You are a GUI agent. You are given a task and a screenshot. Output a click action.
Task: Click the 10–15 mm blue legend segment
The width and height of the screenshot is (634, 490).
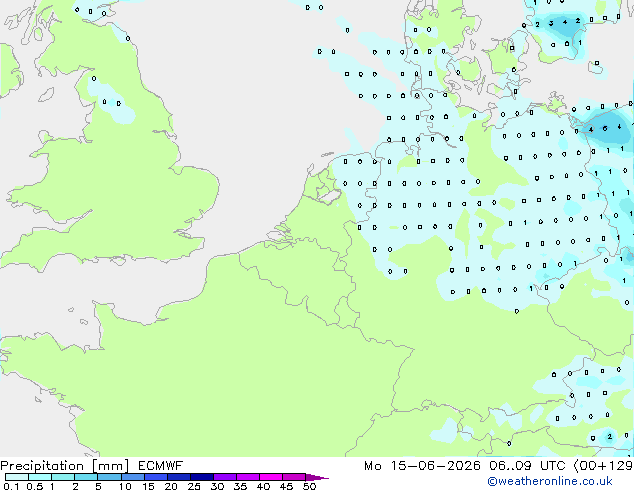point(133,477)
